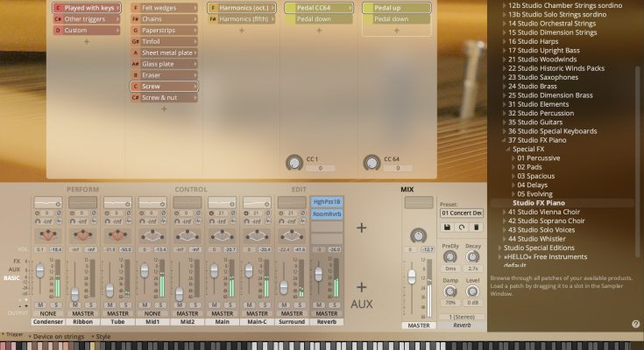
Task: Delete the preset using the trash icon
Action: (475, 227)
